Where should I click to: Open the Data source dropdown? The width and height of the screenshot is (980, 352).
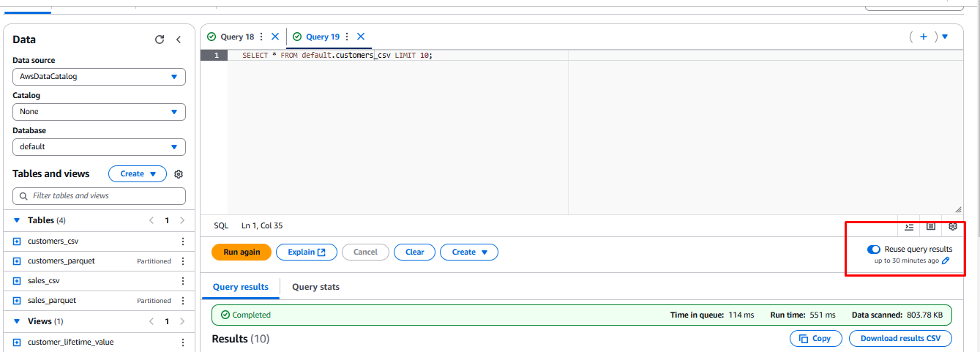pos(99,77)
